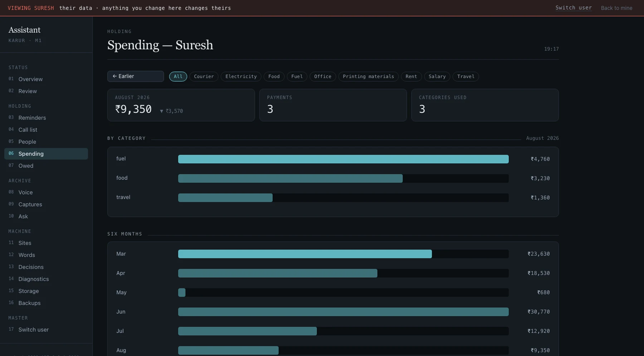Open Backups page
This screenshot has width=644, height=356.
[46, 303]
